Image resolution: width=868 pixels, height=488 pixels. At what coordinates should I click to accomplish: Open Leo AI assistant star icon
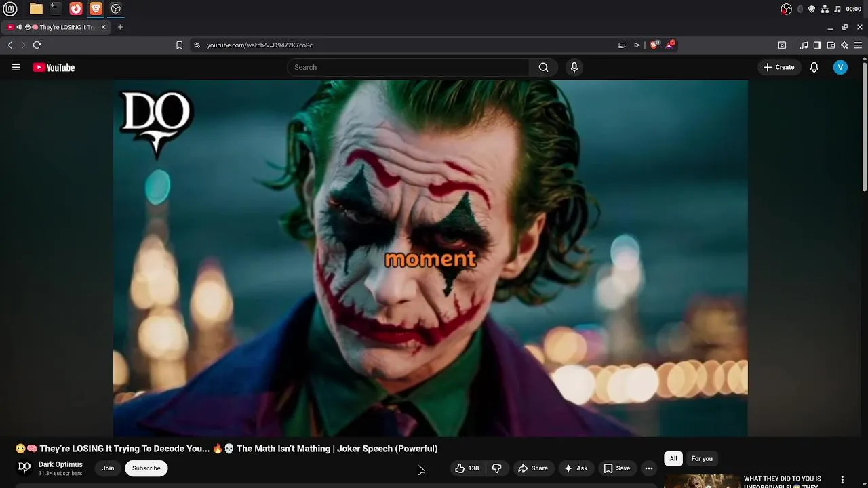(844, 45)
